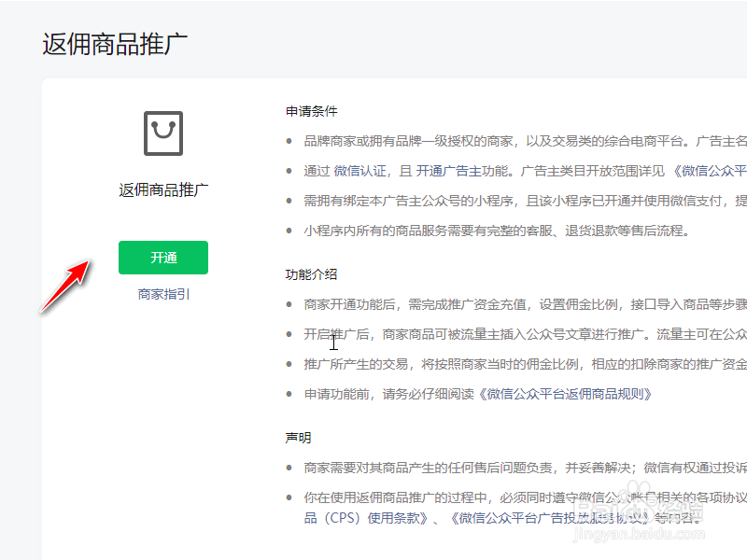Screen dimensions: 747x560
Task: Click the 返佣商品推广 label under the icon
Action: click(162, 189)
